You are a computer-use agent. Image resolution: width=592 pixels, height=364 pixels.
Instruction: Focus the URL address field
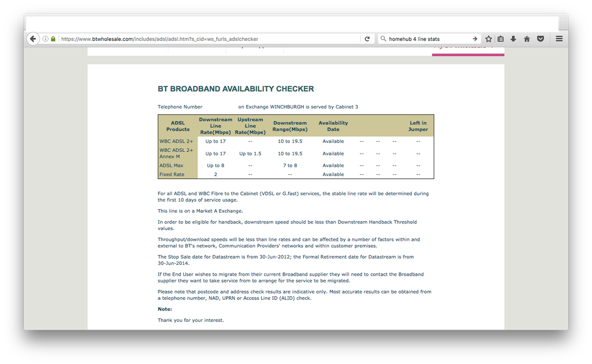209,39
